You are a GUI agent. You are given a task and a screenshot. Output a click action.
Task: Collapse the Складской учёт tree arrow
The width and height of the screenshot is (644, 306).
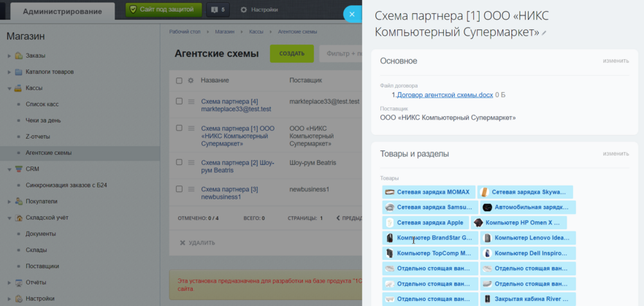tap(9, 218)
